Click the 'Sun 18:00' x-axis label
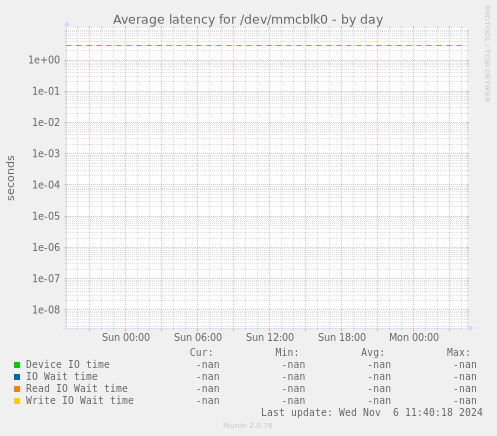497x436 pixels. pyautogui.click(x=342, y=337)
